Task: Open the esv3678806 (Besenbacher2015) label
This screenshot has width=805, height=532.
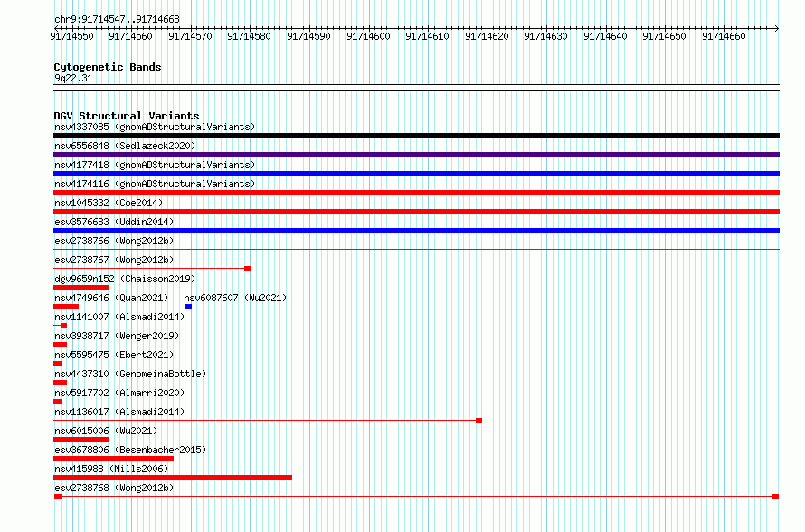Action: [x=130, y=450]
